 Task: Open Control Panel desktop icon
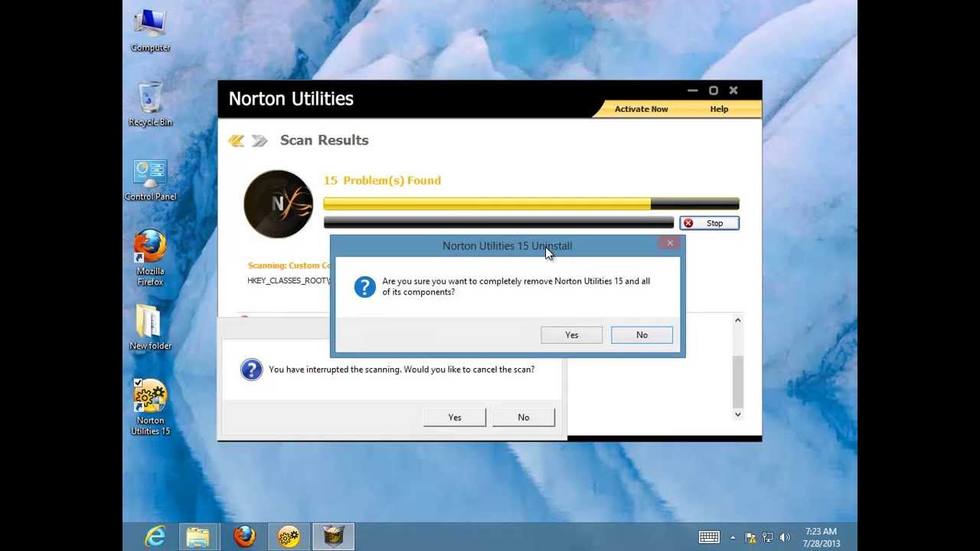click(x=150, y=180)
